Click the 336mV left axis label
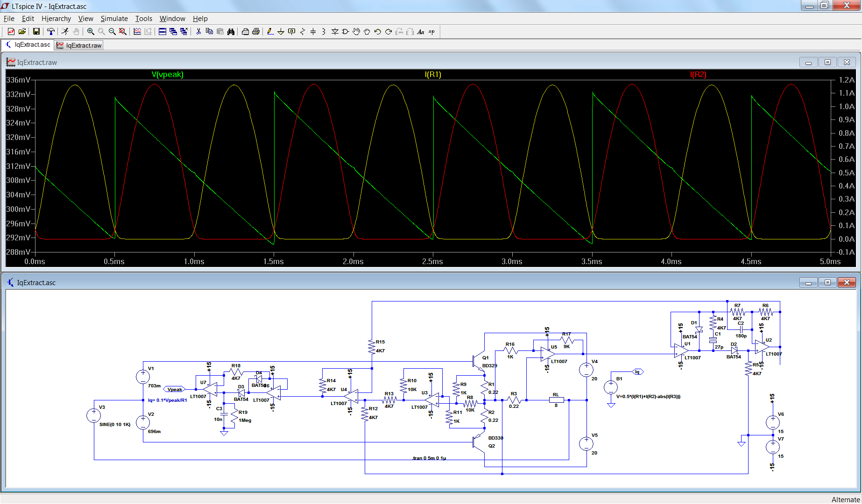 click(18, 80)
